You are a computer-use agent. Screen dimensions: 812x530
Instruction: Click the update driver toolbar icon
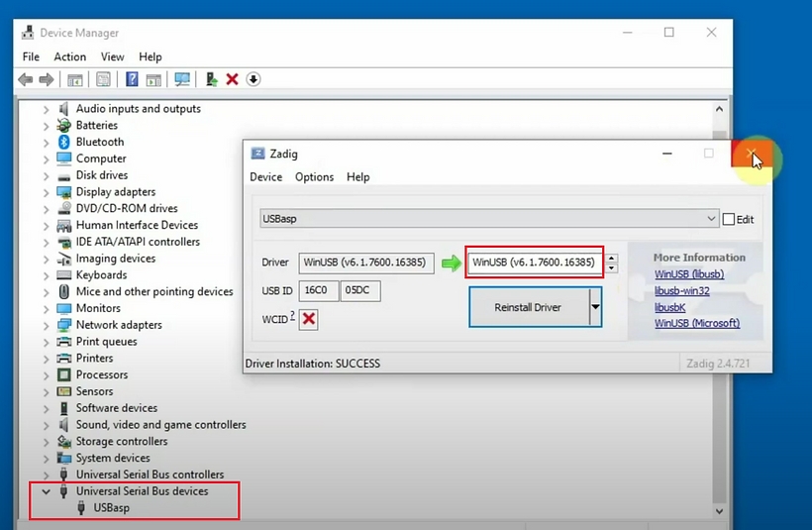(211, 79)
